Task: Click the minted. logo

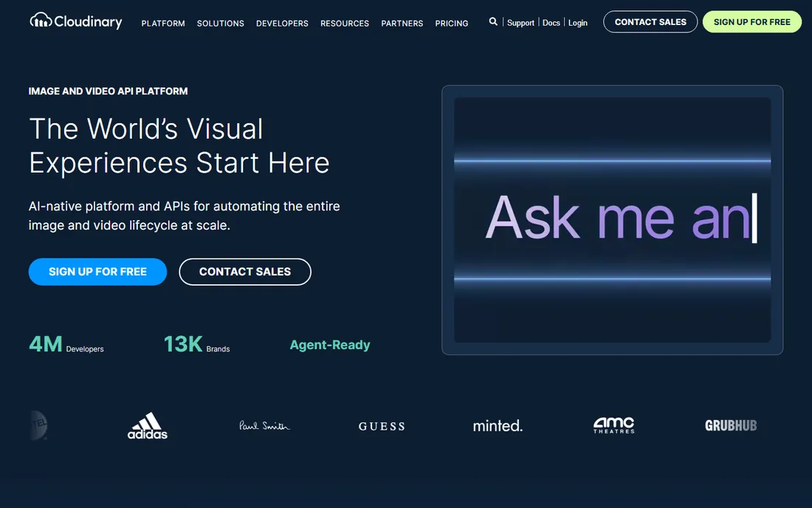Action: 498,425
